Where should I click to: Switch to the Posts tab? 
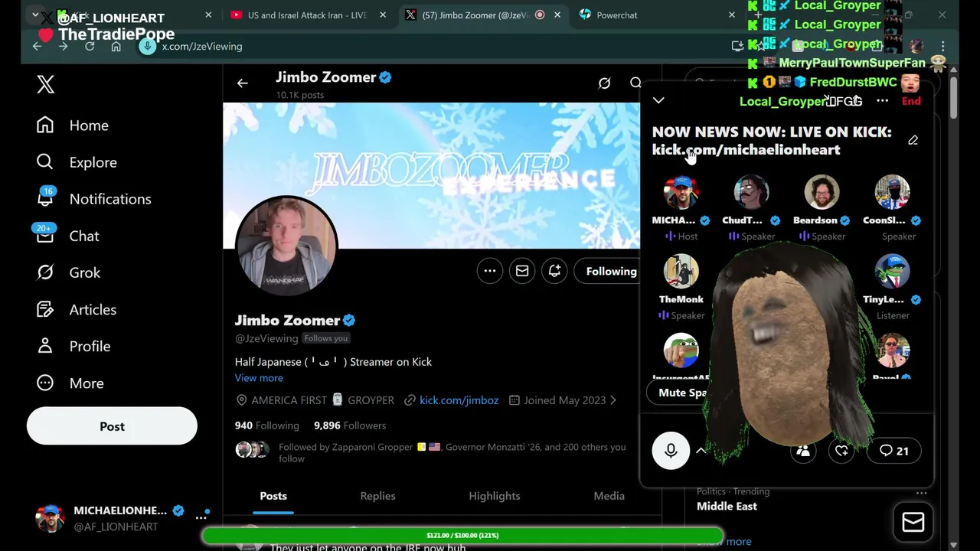click(x=273, y=496)
